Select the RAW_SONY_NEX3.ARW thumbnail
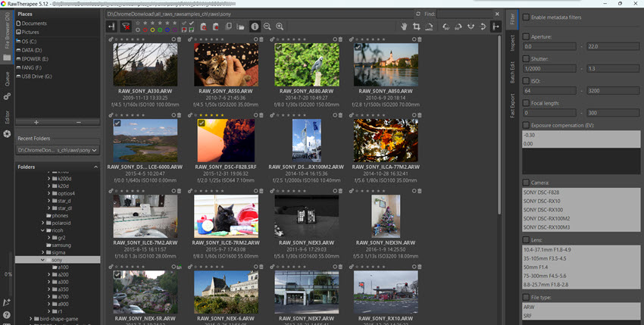The width and height of the screenshot is (644, 325). click(x=306, y=217)
